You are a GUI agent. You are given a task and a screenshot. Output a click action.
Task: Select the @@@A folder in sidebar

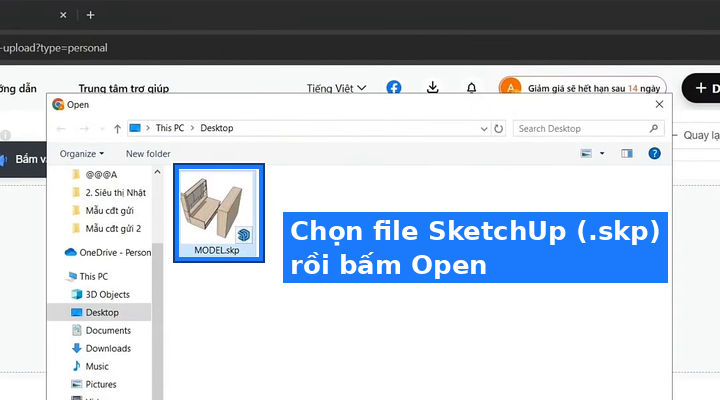(x=101, y=175)
